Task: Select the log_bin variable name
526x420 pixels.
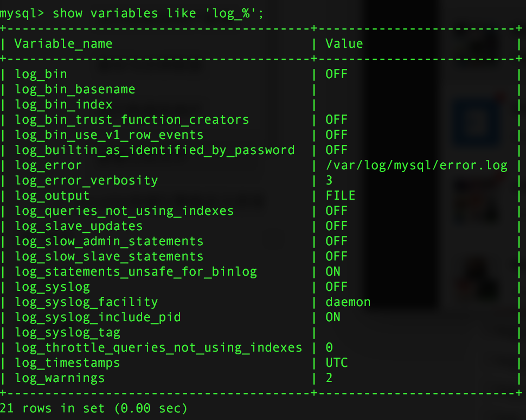Action: (41, 74)
